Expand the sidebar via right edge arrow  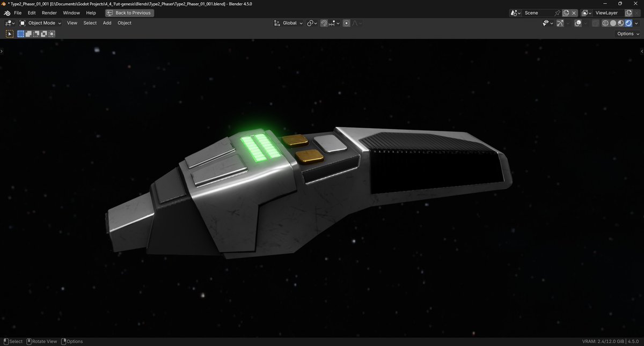coord(642,51)
